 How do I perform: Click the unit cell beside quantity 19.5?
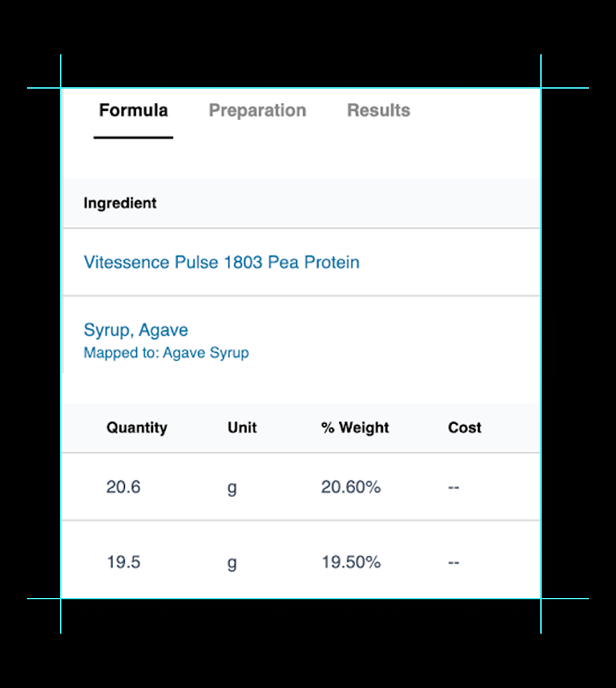(232, 564)
